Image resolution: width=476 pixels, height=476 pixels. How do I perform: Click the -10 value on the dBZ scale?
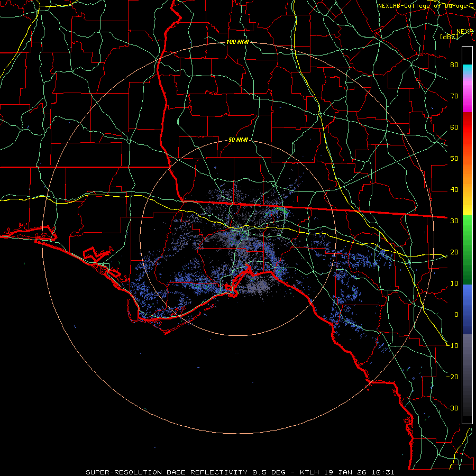pyautogui.click(x=452, y=345)
